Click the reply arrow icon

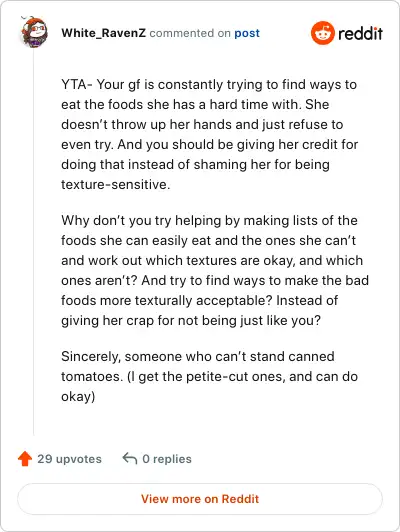(130, 458)
